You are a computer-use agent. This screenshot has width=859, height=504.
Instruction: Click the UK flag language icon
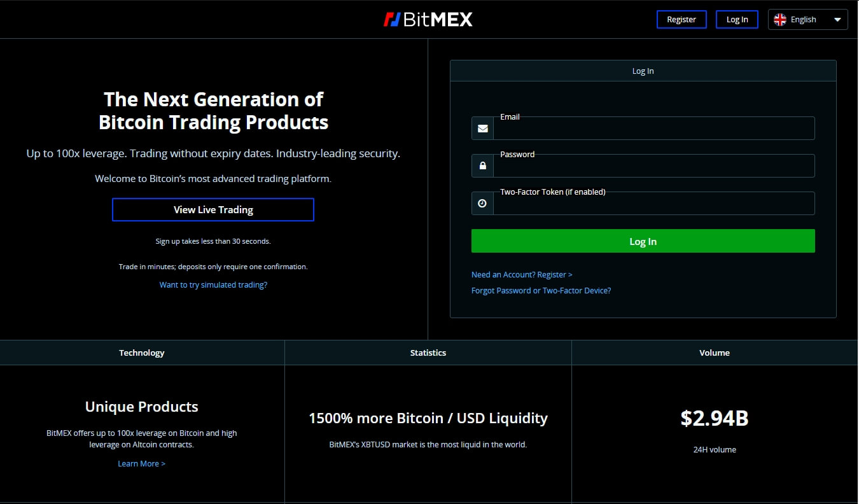[780, 20]
